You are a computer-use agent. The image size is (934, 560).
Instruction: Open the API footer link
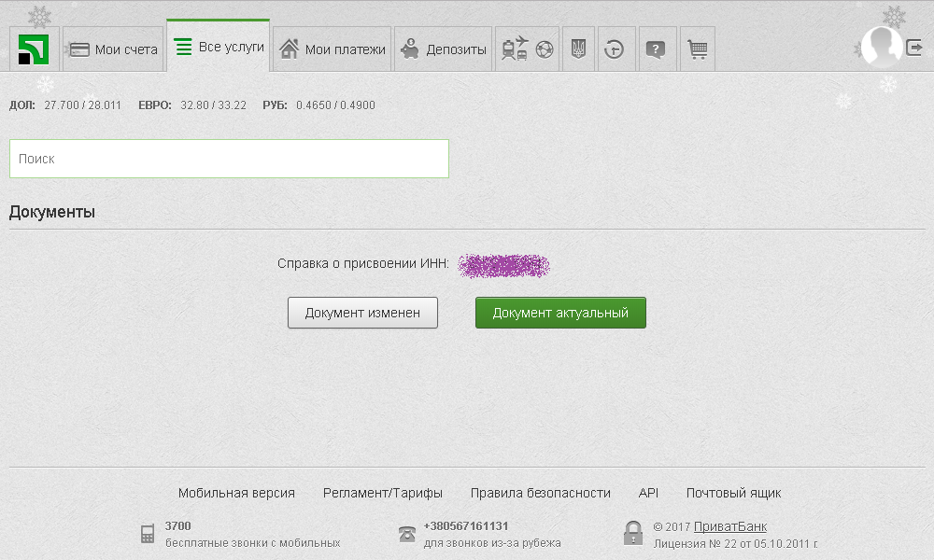(x=648, y=493)
